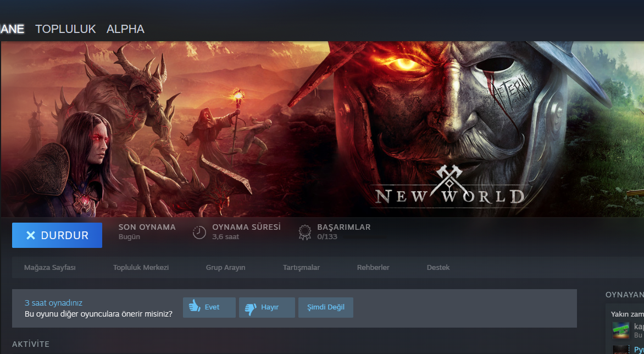This screenshot has height=354, width=644.
Task: Open the Grup Arayın link
Action: pyautogui.click(x=225, y=267)
